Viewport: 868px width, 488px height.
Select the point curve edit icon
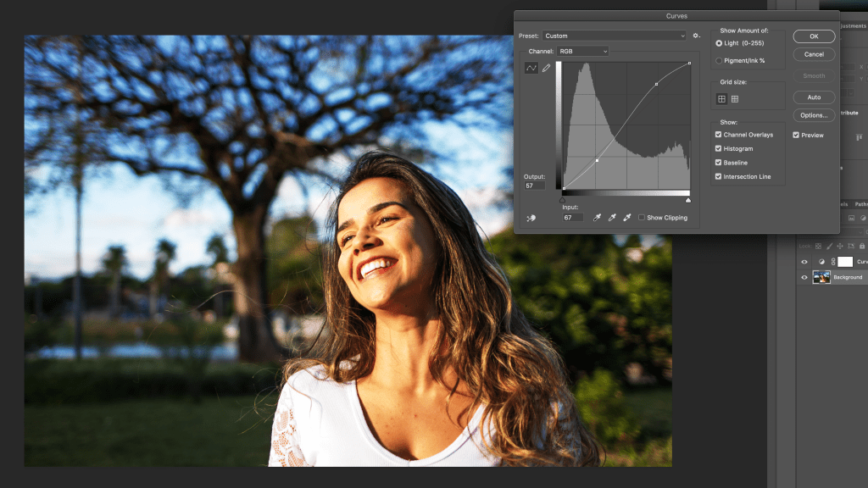pyautogui.click(x=530, y=68)
